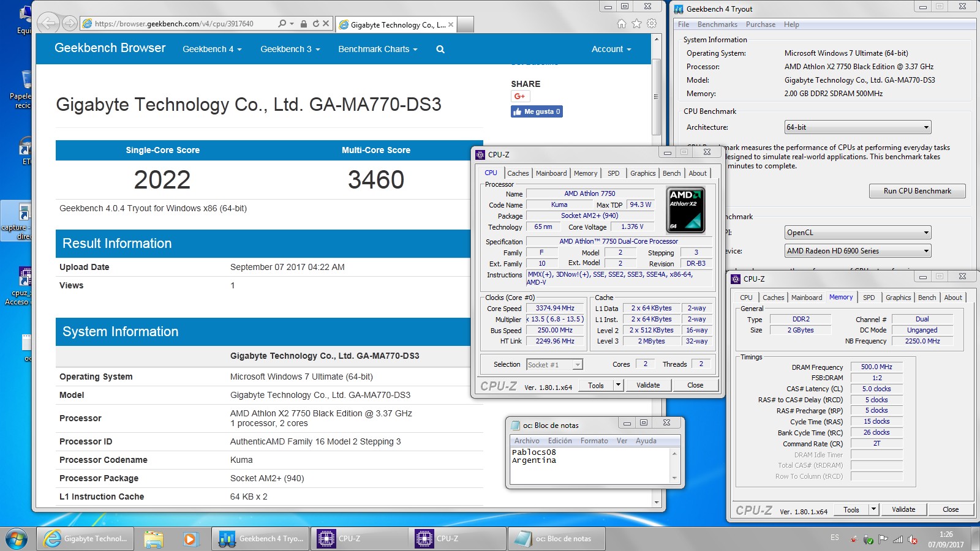Switch to first CPU-Z taskbar button
980x551 pixels.
click(360, 539)
